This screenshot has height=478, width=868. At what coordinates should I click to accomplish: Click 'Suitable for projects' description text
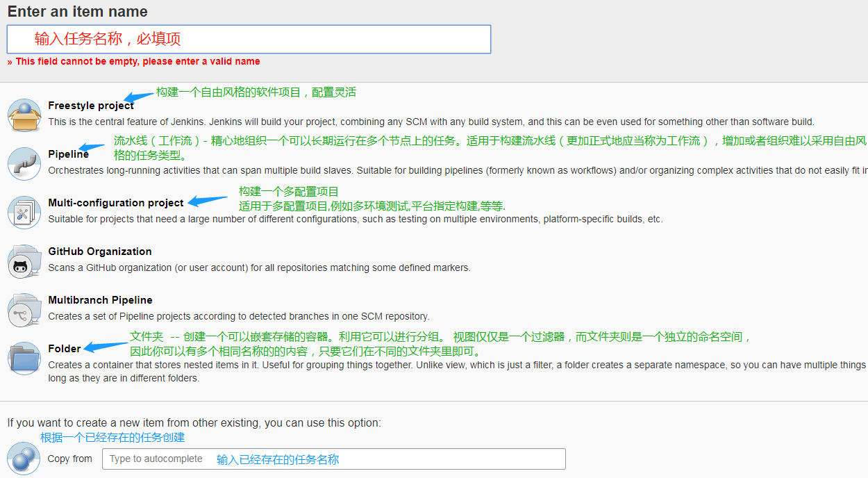pyautogui.click(x=356, y=219)
